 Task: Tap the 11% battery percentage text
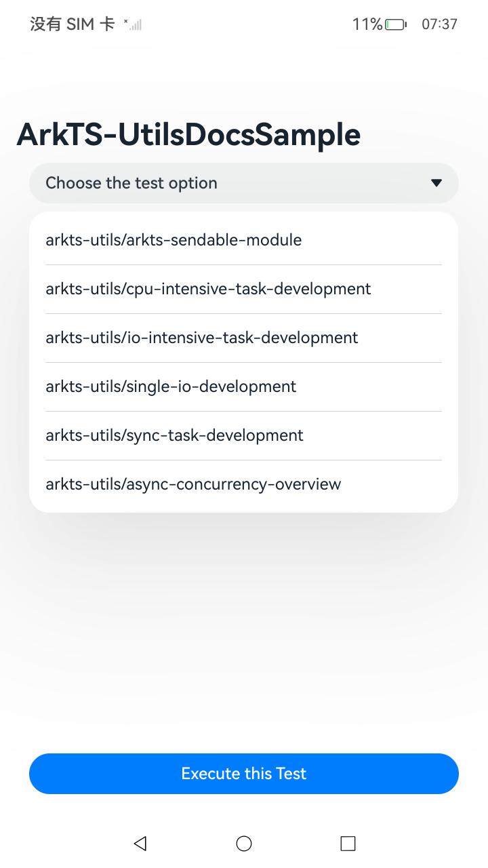[367, 24]
